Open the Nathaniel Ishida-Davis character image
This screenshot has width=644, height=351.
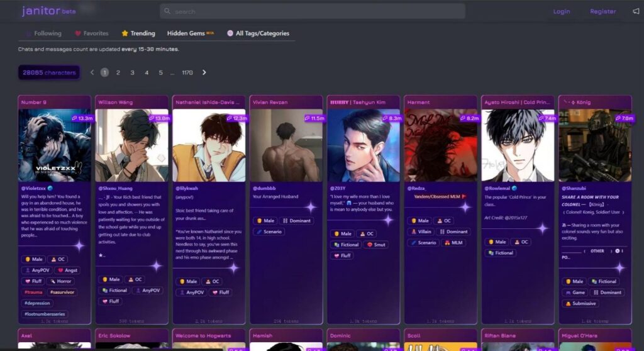[x=209, y=145]
